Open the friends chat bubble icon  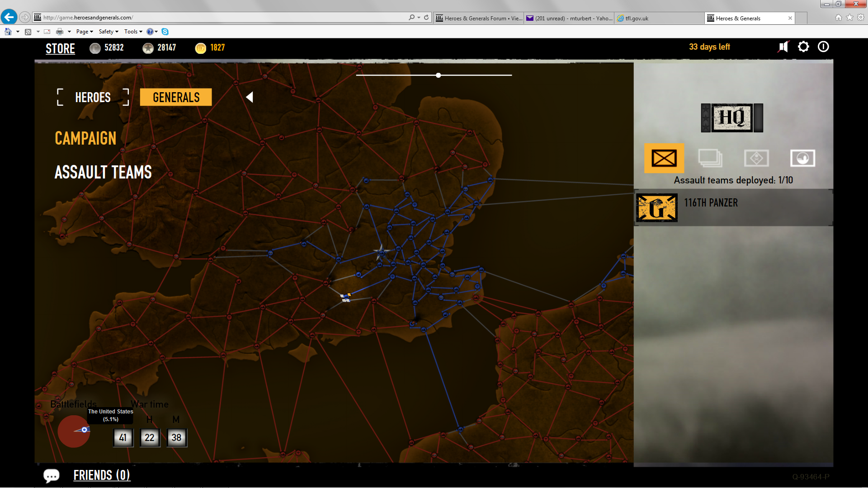tap(51, 475)
